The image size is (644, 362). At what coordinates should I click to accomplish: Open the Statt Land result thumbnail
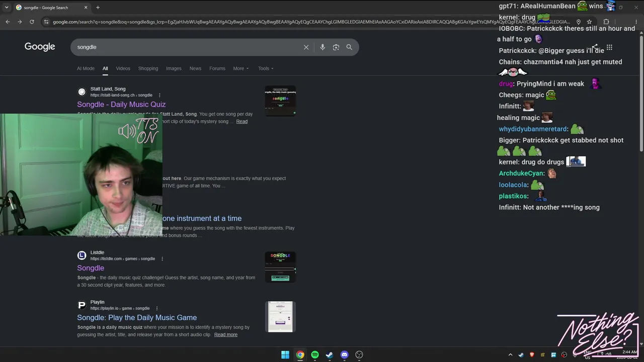pos(280,101)
